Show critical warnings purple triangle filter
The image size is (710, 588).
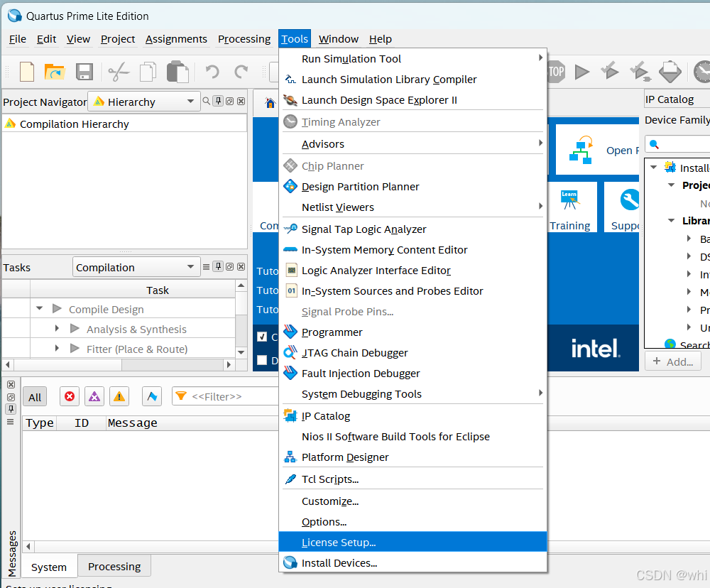coord(94,396)
